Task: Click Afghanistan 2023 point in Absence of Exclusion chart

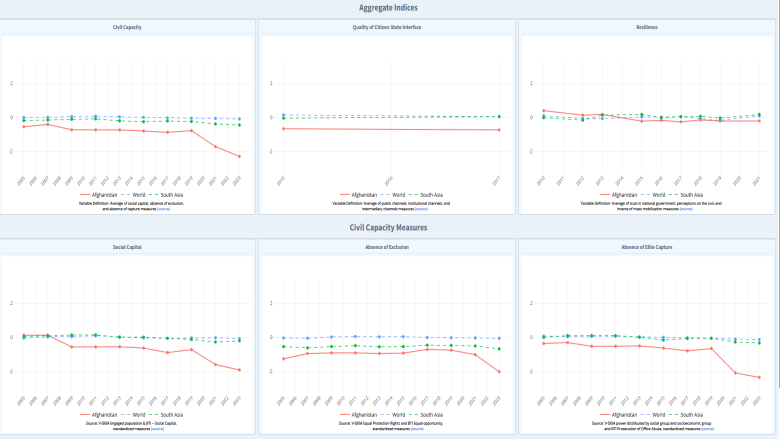Action: (497, 372)
